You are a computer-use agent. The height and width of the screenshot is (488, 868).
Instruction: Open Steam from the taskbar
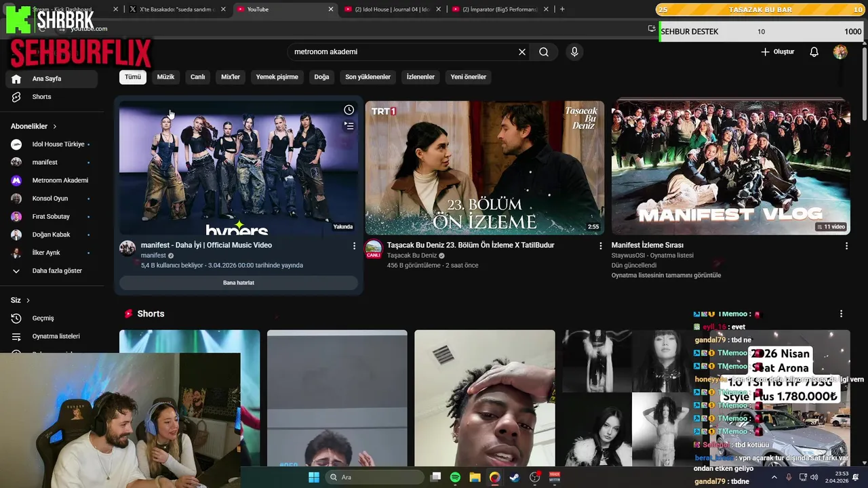point(515,477)
